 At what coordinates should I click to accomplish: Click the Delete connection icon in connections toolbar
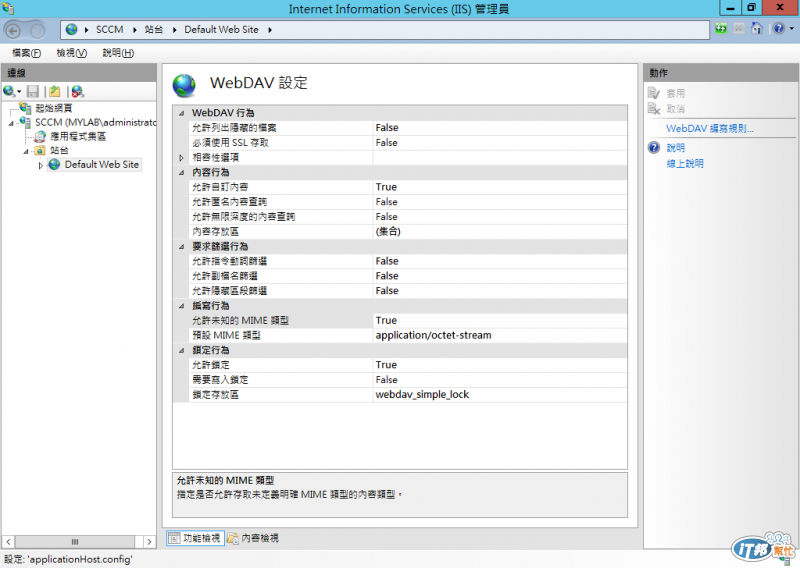coord(78,91)
